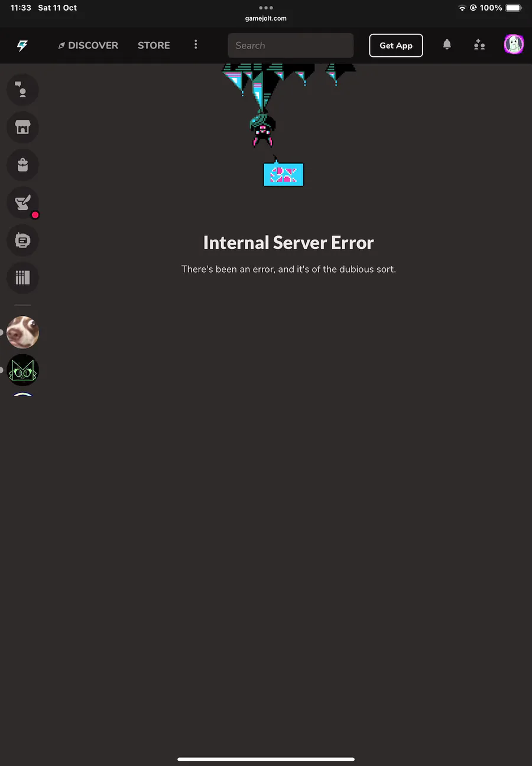Open the backpack sidebar icon

tap(22, 165)
